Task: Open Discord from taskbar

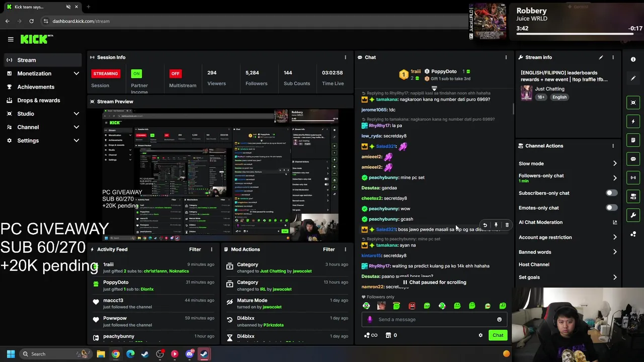Action: coord(189,354)
